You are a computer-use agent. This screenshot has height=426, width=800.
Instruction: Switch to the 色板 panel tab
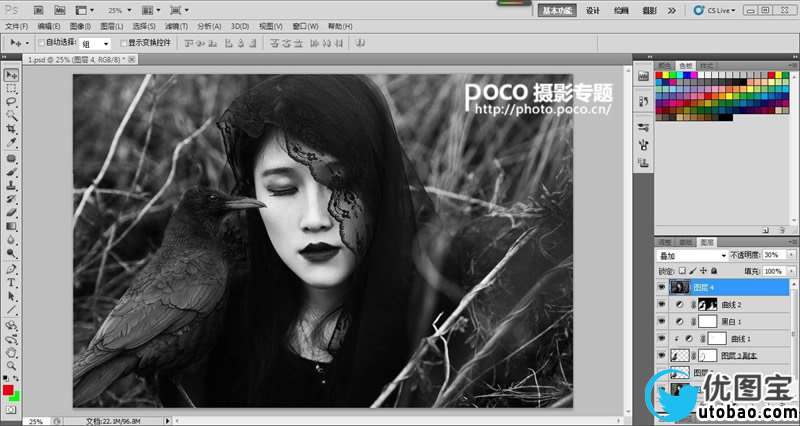point(685,65)
